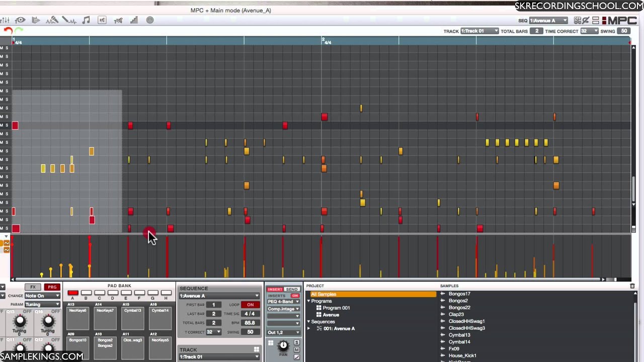The width and height of the screenshot is (644, 362).
Task: Open the T CORRECT 32 dropdown
Action: point(213,332)
